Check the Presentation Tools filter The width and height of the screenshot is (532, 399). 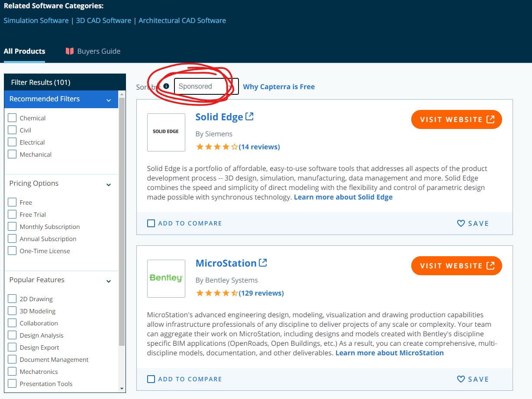pyautogui.click(x=12, y=383)
